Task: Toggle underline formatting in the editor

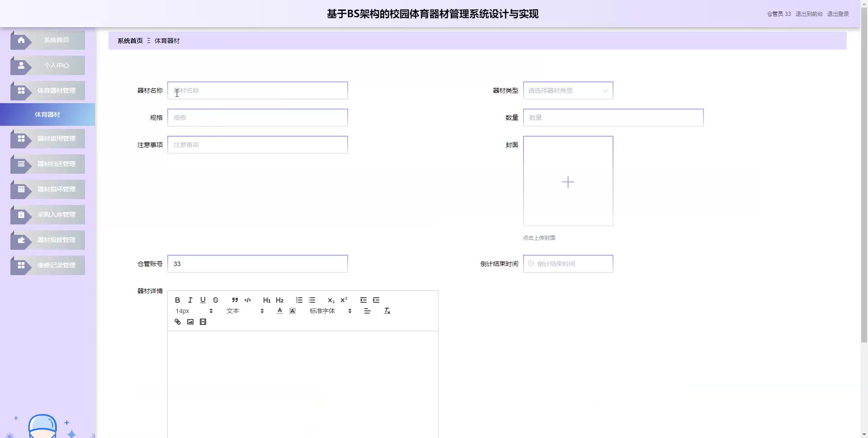Action: (x=203, y=300)
